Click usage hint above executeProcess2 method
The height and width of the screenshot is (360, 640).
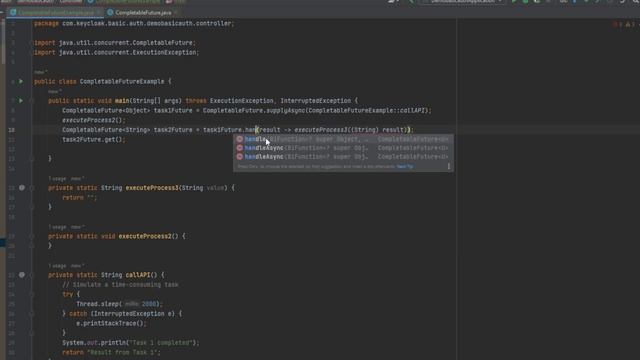click(x=58, y=227)
